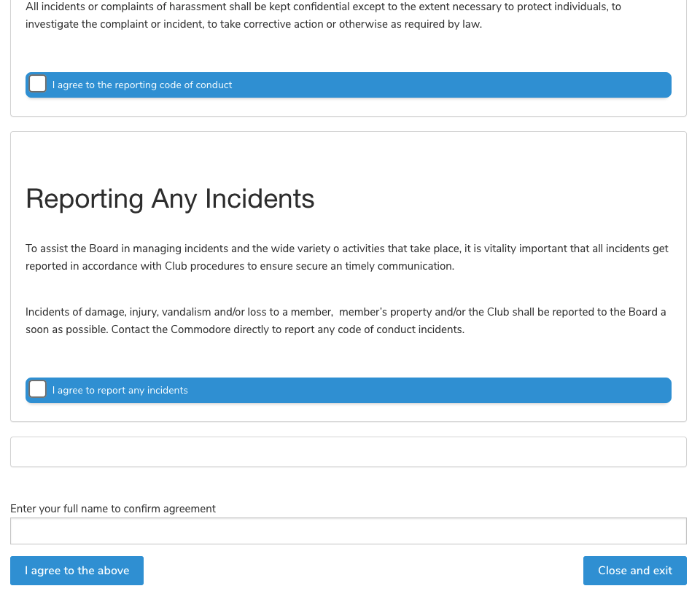Check the reporting code of conduct checkbox

38,85
